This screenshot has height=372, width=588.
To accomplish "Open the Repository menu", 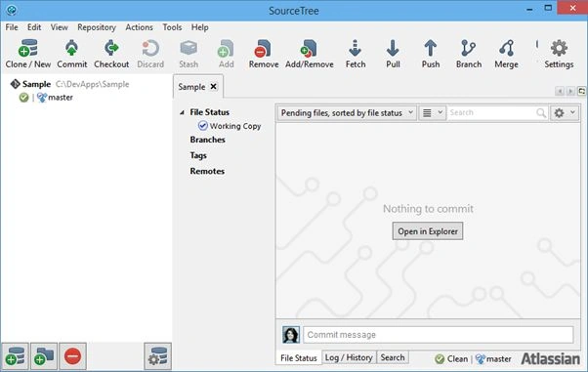I will click(97, 27).
